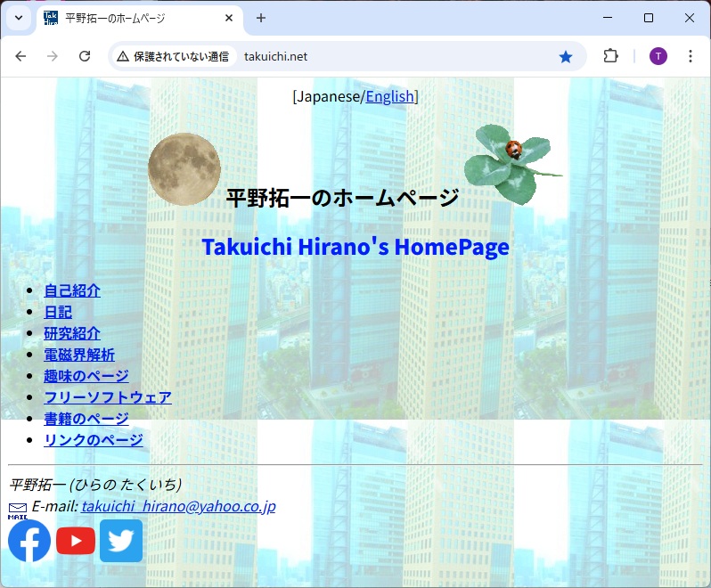Maximize the browser window
Viewport: 711px width, 588px height.
[x=649, y=18]
